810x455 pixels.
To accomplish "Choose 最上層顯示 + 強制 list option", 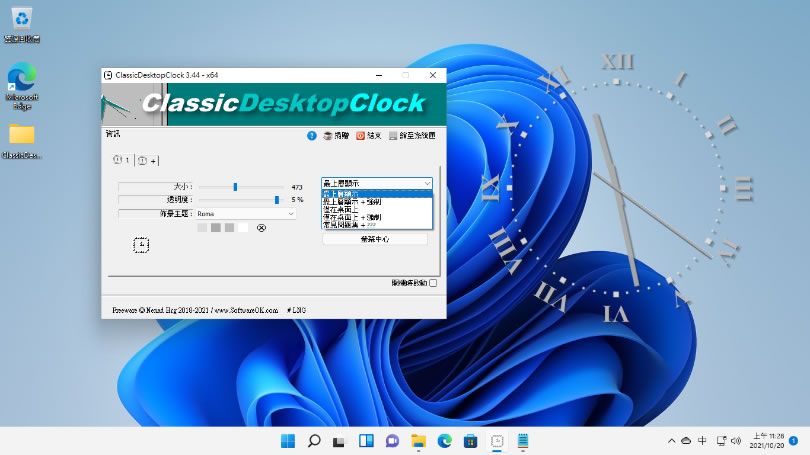I will [x=377, y=202].
